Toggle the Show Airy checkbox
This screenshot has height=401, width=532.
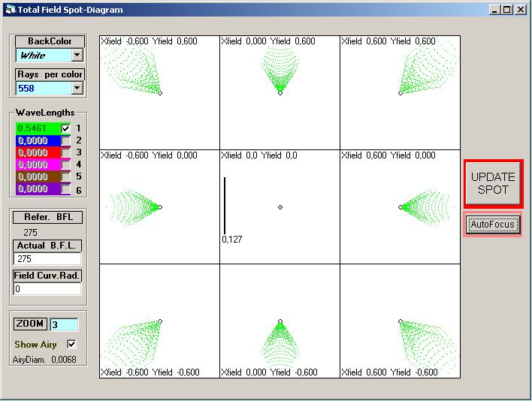click(71, 344)
